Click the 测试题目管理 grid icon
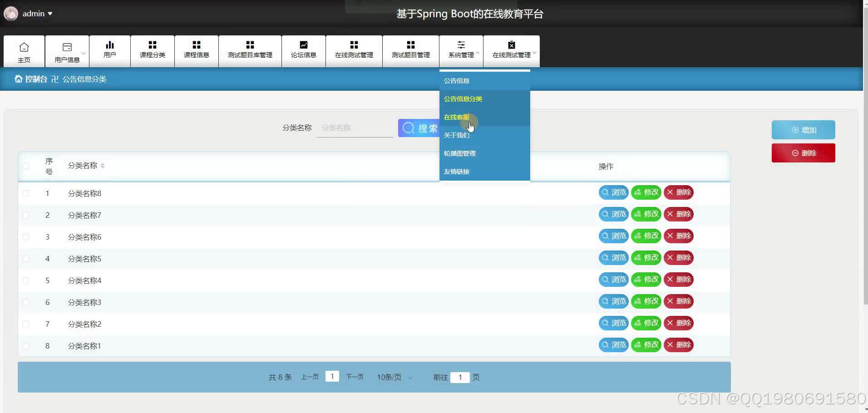The image size is (868, 413). [411, 45]
